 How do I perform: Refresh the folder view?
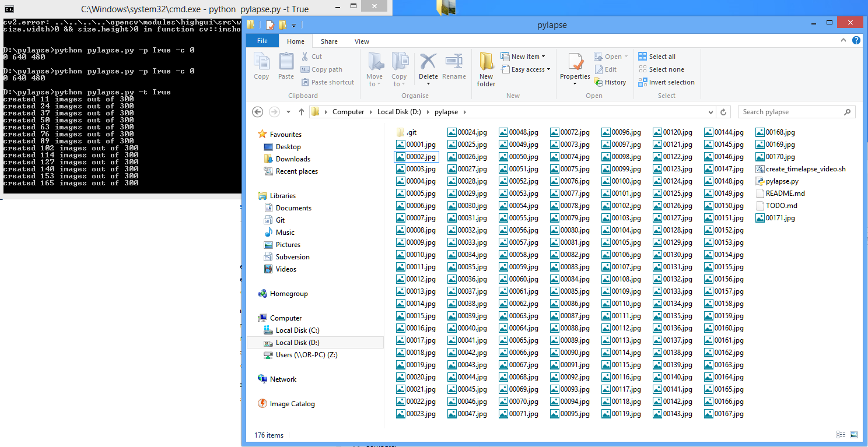pyautogui.click(x=723, y=111)
